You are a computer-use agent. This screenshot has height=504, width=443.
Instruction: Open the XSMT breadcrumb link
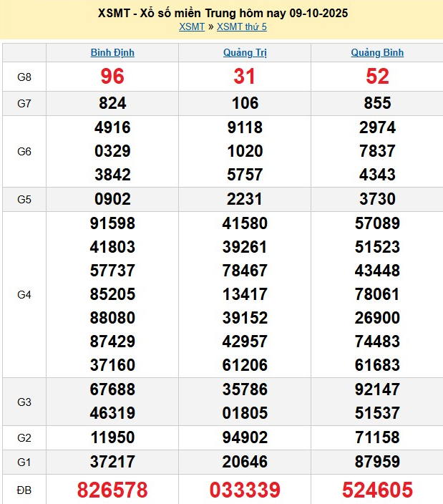pyautogui.click(x=191, y=27)
